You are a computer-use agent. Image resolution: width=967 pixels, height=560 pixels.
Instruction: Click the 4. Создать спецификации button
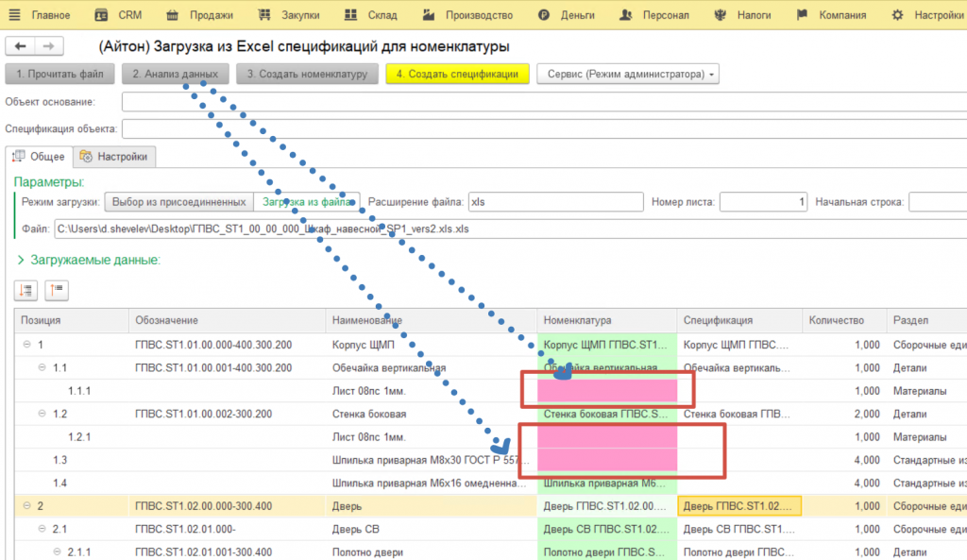457,74
